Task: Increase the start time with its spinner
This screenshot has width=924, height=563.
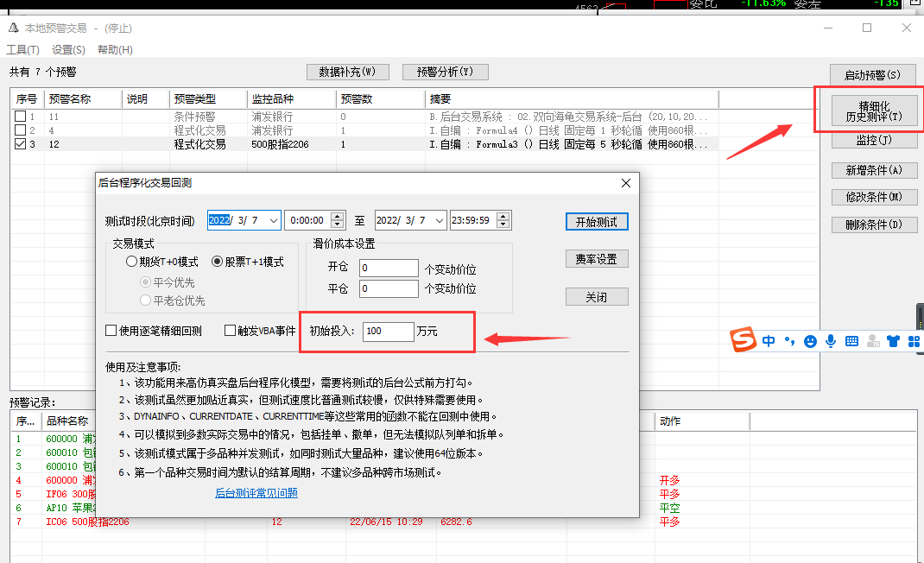Action: point(337,217)
